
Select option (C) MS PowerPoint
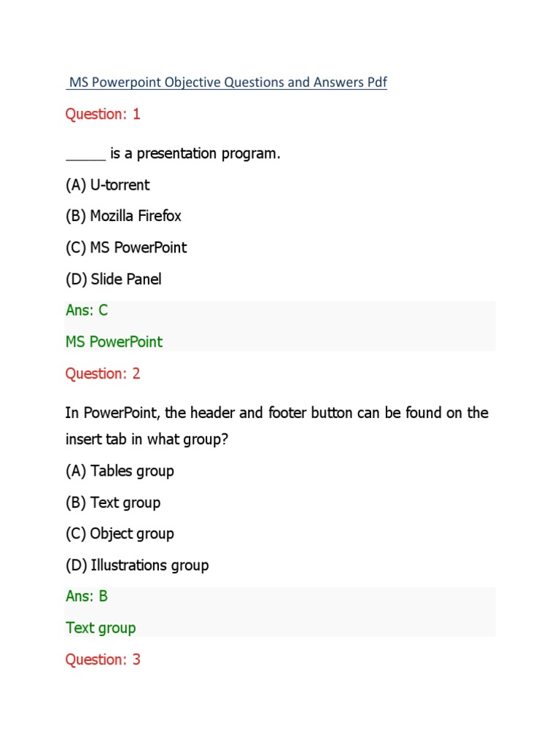[126, 248]
